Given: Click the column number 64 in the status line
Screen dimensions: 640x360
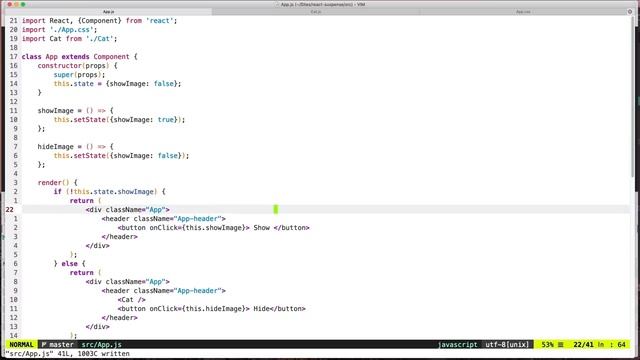Looking at the screenshot, I should 621,344.
